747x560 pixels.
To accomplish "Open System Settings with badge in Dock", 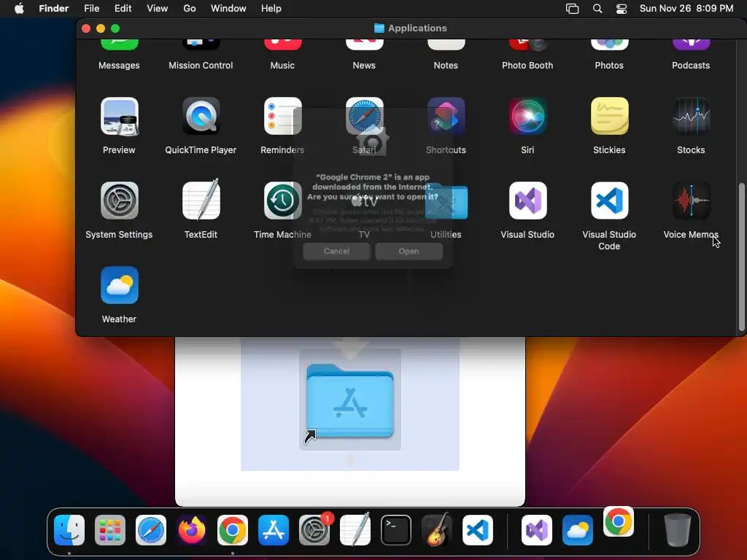I will click(314, 530).
